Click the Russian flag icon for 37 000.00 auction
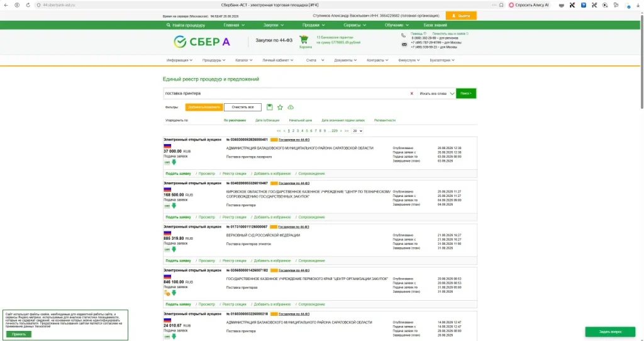Viewport: 644px width, 341px height. click(167, 146)
